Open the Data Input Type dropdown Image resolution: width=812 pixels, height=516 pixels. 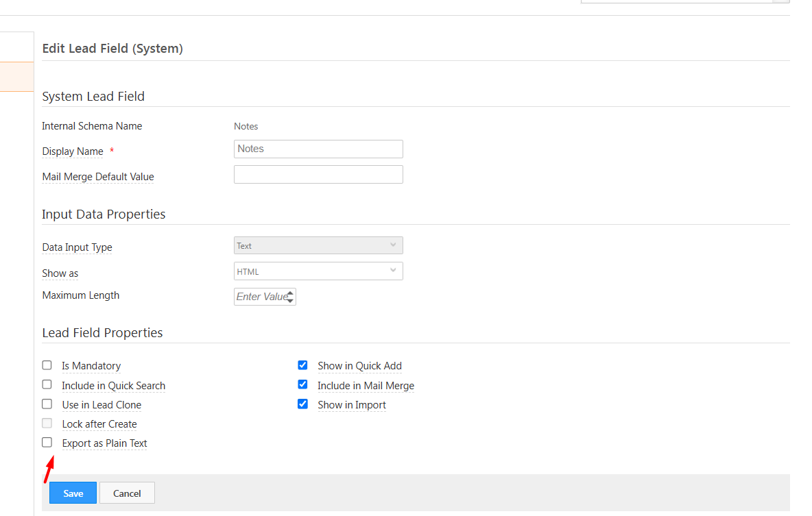(x=318, y=245)
